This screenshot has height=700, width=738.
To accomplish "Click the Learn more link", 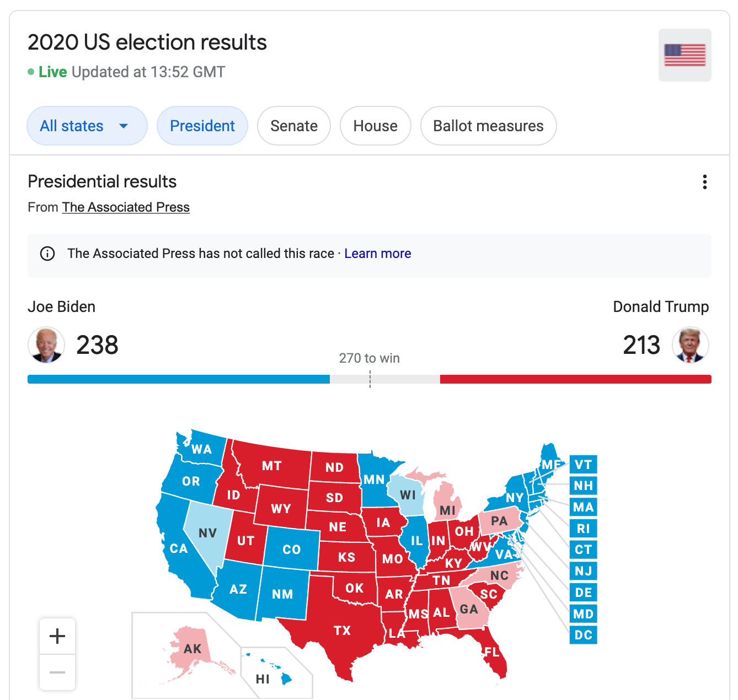I will 378,254.
